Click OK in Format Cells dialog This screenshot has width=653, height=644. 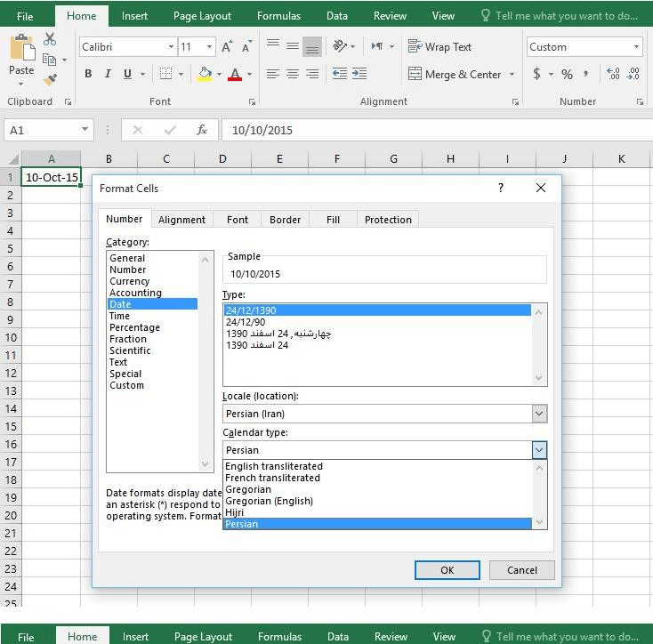(x=447, y=570)
